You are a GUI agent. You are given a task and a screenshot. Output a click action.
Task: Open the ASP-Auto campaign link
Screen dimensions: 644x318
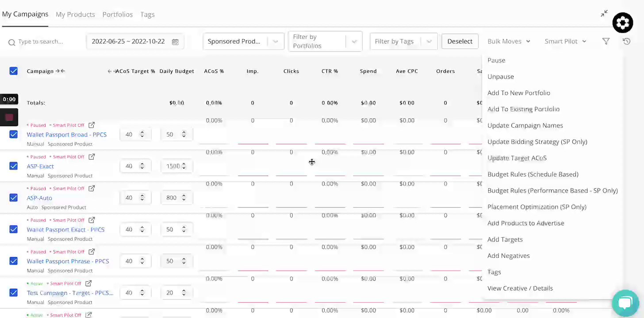pyautogui.click(x=39, y=198)
